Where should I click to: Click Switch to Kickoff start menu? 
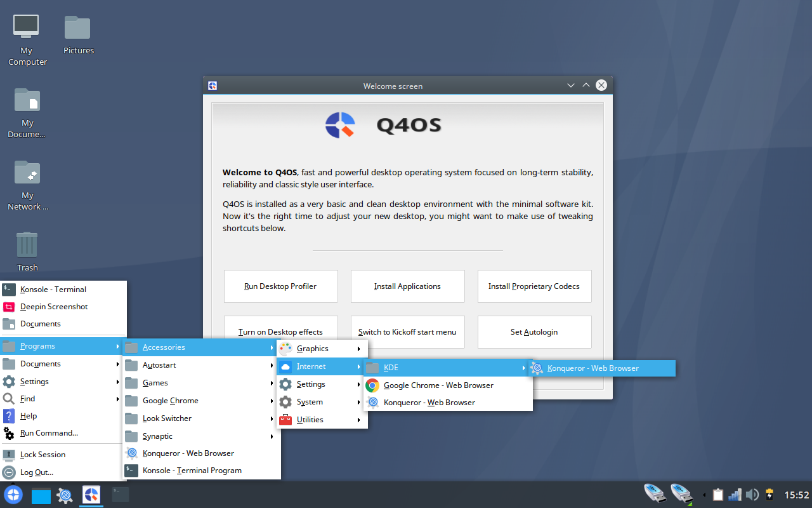click(407, 331)
